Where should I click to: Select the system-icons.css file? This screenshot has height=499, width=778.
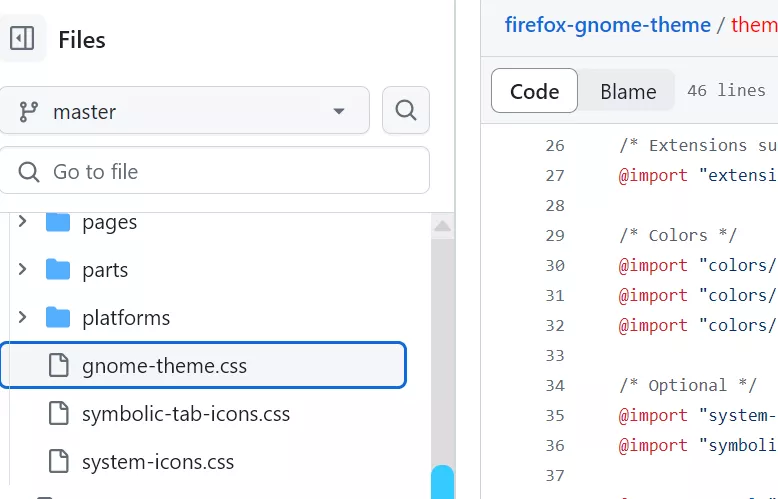click(158, 462)
